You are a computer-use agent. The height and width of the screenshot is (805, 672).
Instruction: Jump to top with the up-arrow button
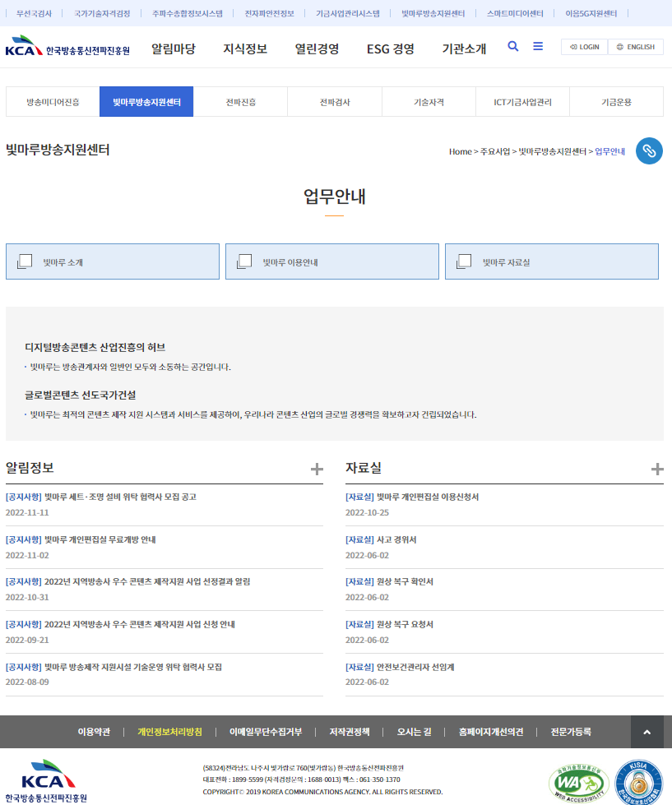[x=647, y=732]
